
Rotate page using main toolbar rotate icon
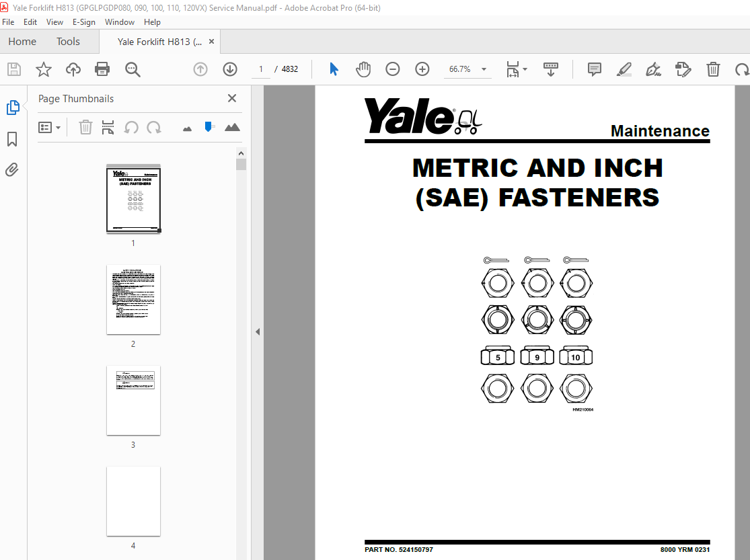[743, 69]
